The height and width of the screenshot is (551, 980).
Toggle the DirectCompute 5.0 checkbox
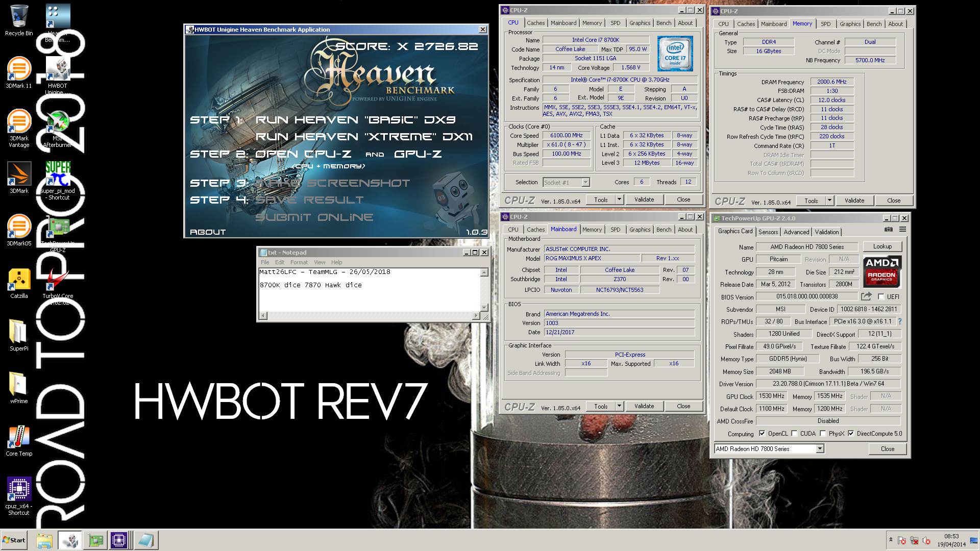(x=851, y=434)
